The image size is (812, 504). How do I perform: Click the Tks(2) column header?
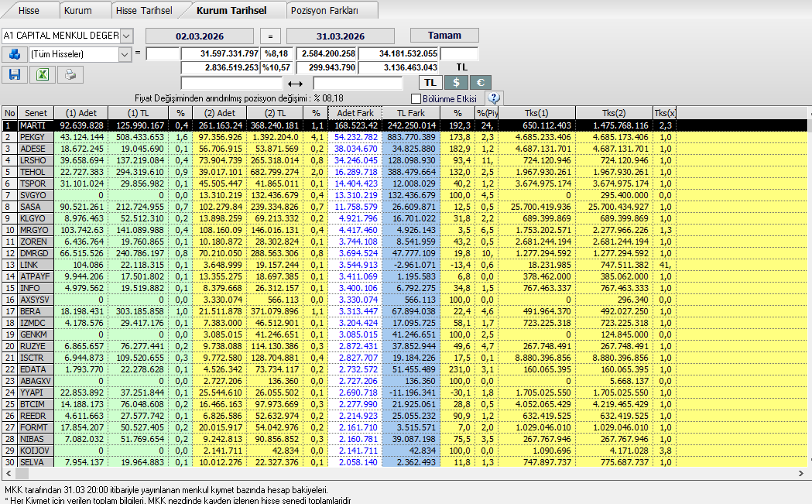coord(614,113)
